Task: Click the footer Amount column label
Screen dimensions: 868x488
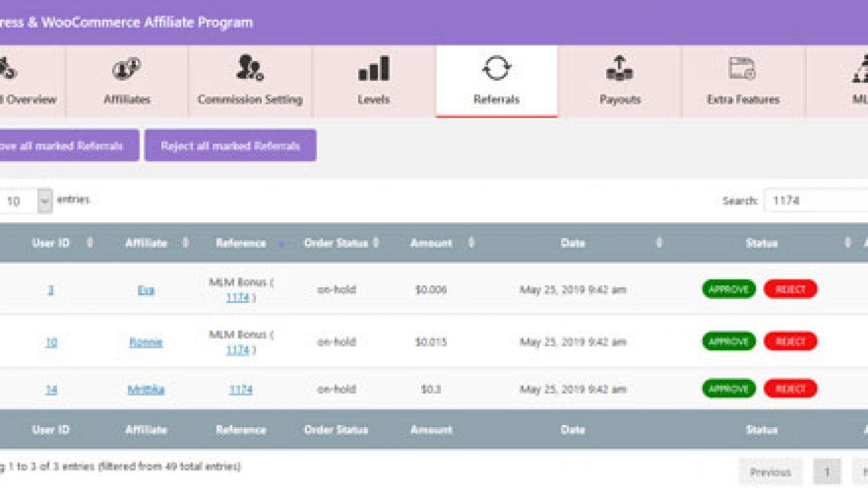Action: click(431, 430)
